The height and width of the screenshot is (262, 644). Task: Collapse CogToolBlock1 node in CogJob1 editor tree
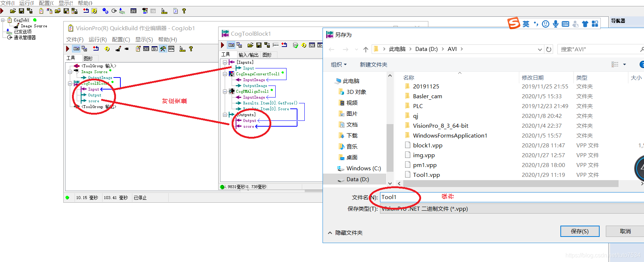coord(70,83)
